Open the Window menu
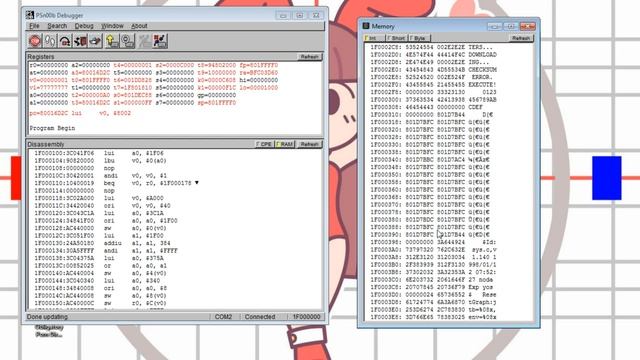 coord(112,26)
